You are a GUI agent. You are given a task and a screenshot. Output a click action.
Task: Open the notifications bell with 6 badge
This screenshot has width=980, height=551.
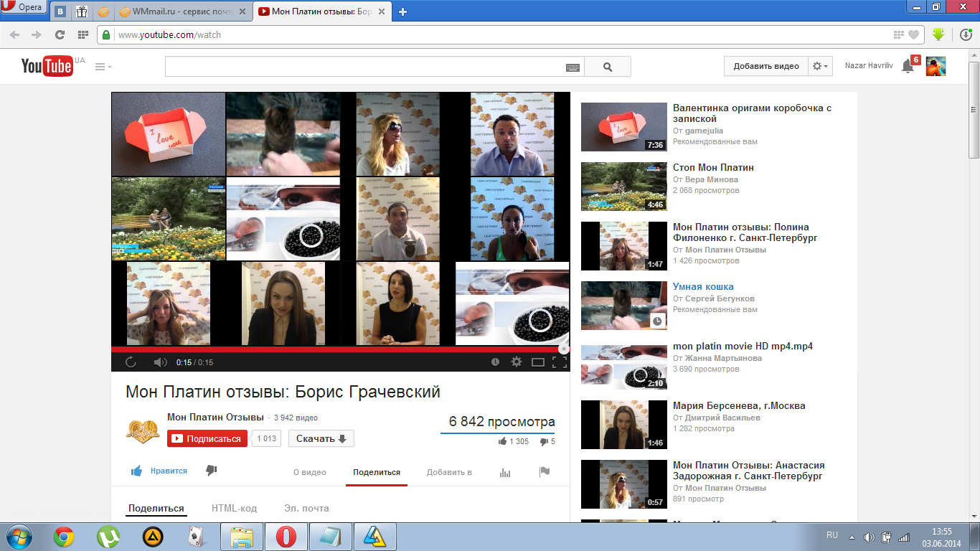[910, 65]
